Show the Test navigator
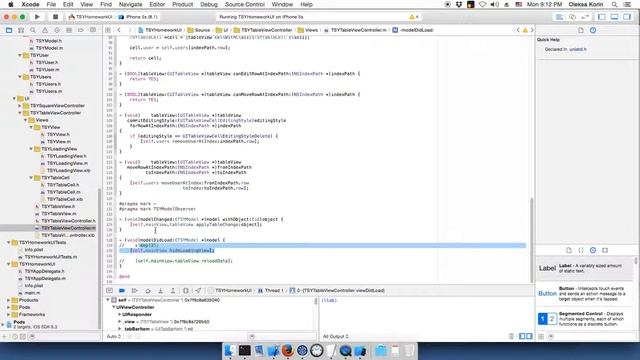640x360 pixels. [57, 30]
